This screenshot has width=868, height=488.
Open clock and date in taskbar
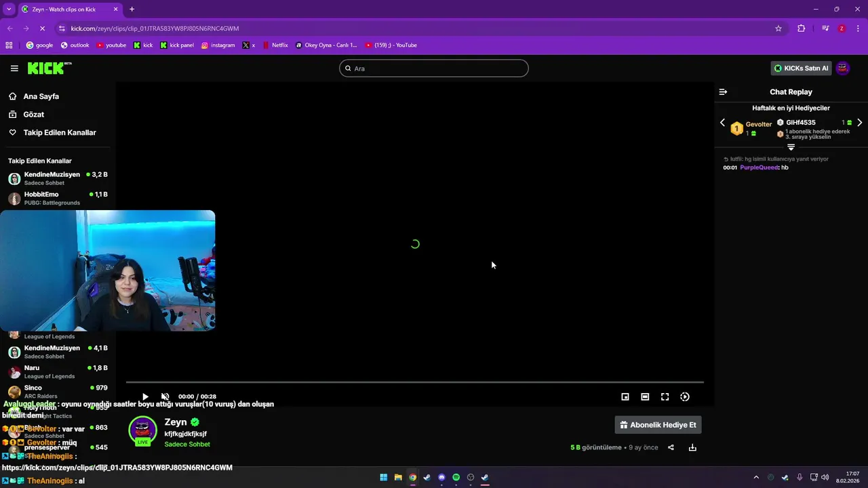click(848, 477)
